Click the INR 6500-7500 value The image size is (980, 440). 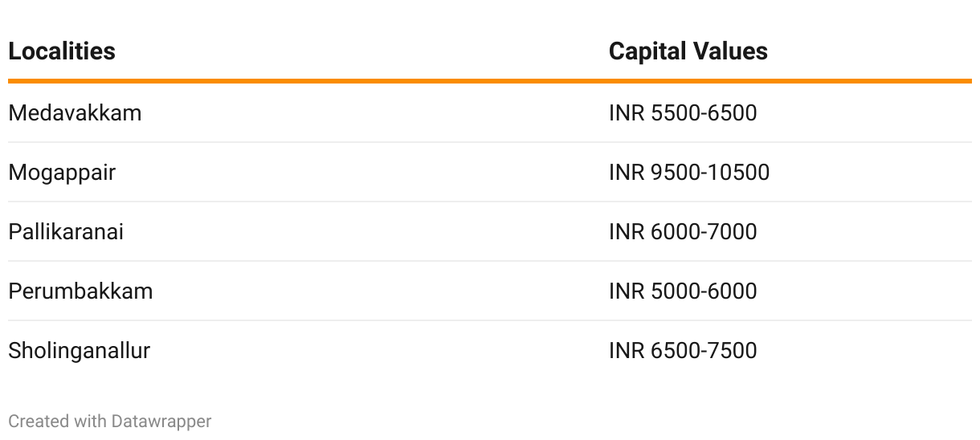(x=682, y=351)
